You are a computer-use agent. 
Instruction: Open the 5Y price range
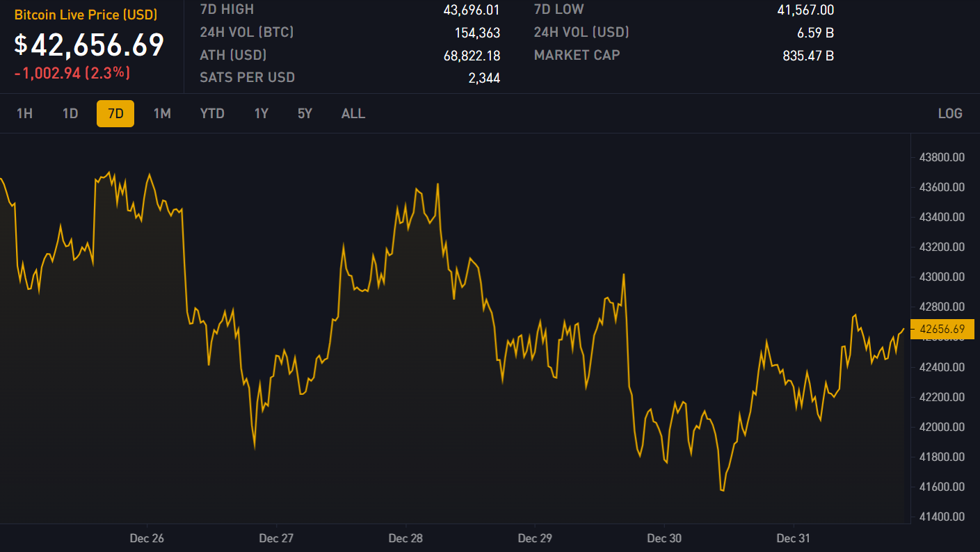click(305, 113)
